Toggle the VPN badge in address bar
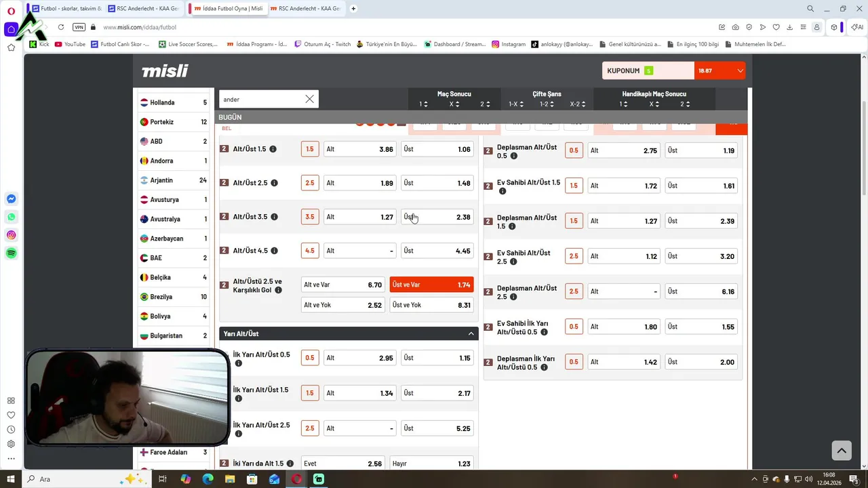 [x=79, y=27]
